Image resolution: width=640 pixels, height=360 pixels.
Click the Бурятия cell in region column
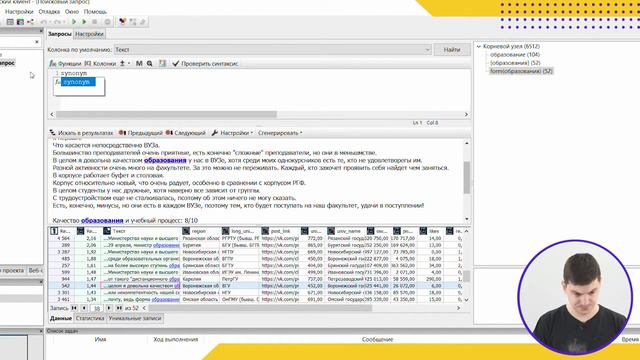pyautogui.click(x=200, y=245)
